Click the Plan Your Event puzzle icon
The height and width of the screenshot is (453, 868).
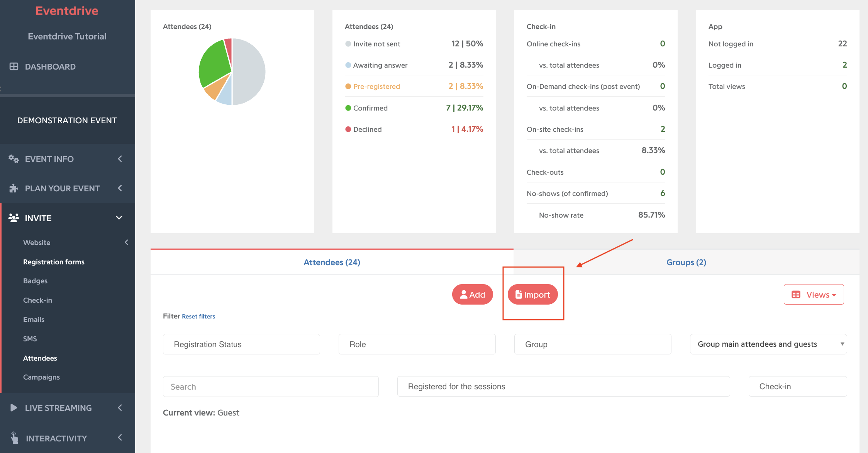(x=14, y=188)
